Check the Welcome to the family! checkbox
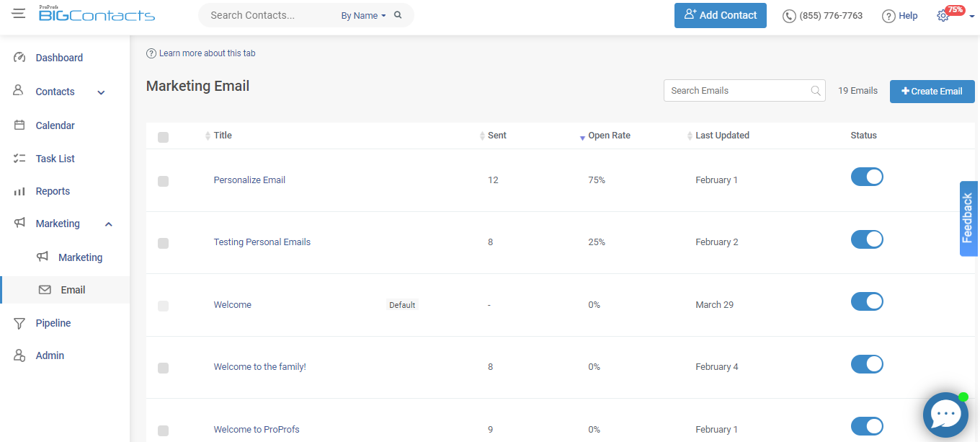 point(163,368)
